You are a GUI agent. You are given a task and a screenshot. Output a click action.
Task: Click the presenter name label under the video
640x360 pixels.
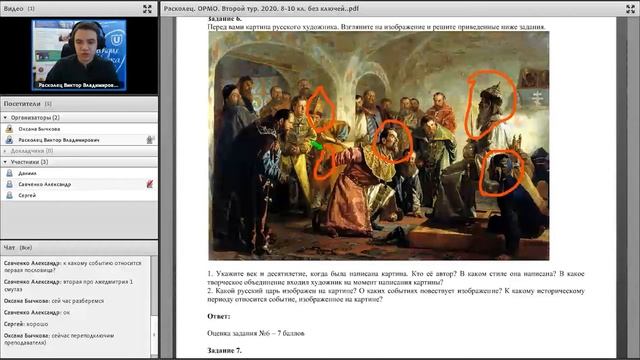(78, 85)
